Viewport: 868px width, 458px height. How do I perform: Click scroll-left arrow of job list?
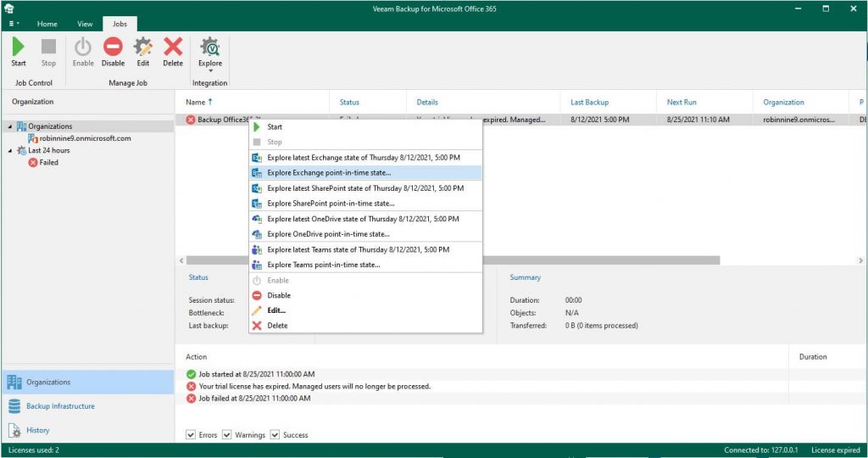[181, 260]
